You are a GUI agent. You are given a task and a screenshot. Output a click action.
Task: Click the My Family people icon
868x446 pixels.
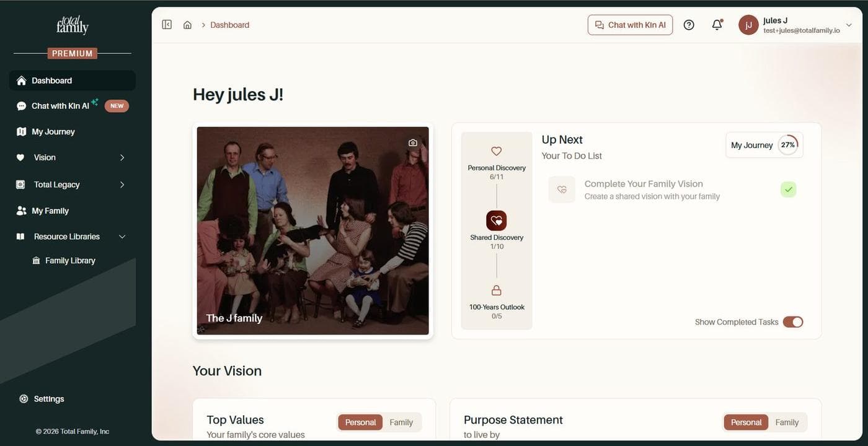[x=22, y=211]
